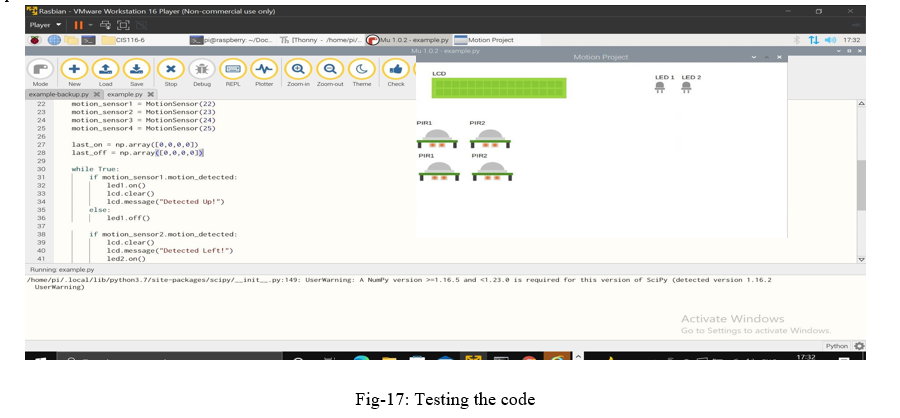Click line 'motion_sensor4 = MotionSensor(25)'
900x418 pixels.
click(143, 129)
